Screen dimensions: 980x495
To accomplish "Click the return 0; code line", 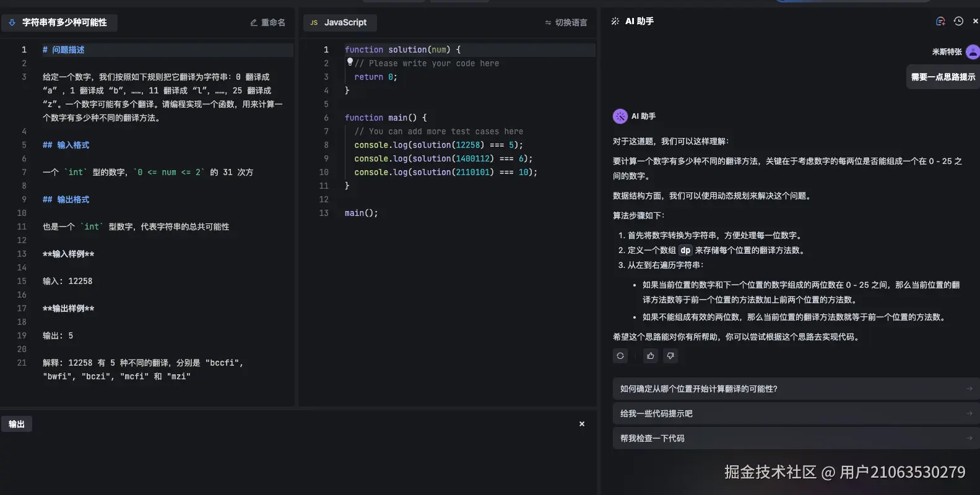I will tap(376, 77).
